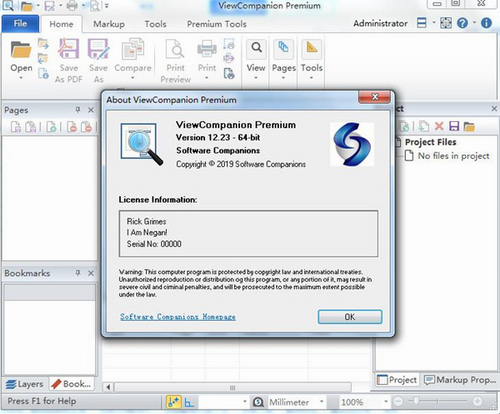Image resolution: width=500 pixels, height=414 pixels.
Task: Open the File menu tab
Action: (x=20, y=24)
